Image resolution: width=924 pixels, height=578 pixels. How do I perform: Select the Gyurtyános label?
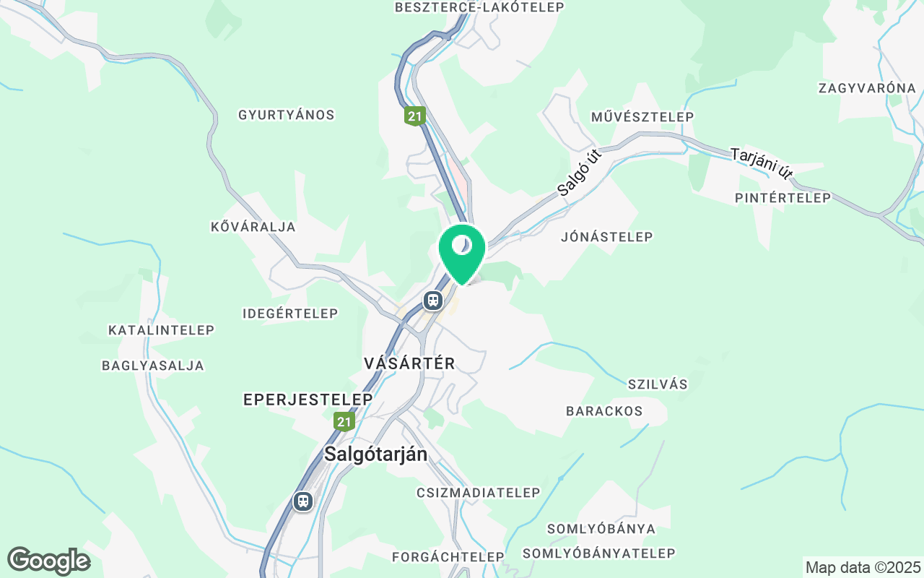(287, 115)
